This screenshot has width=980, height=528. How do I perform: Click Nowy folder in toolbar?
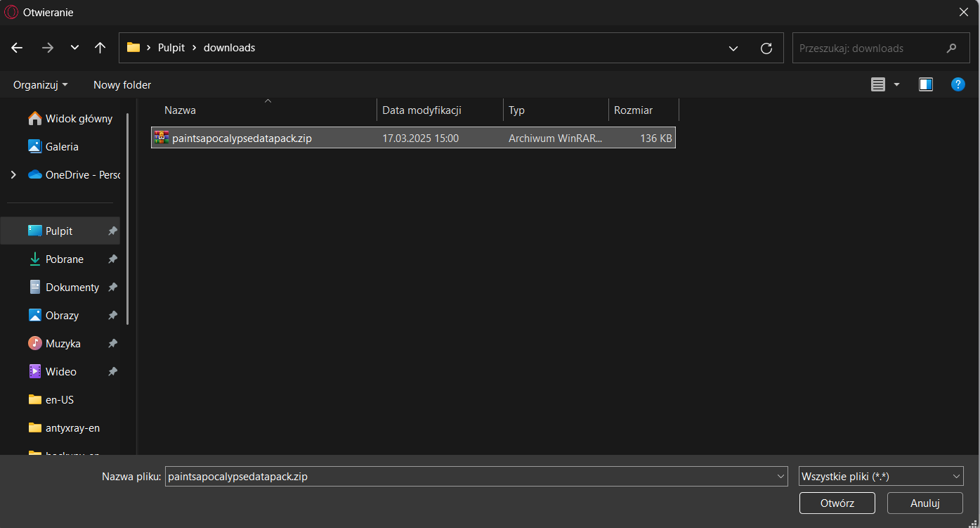click(x=122, y=84)
